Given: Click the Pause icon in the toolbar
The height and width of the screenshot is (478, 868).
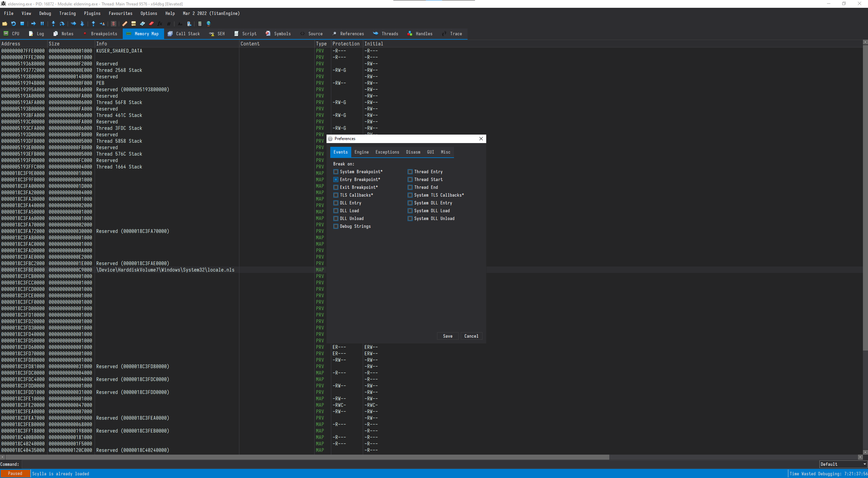Looking at the screenshot, I should (42, 24).
